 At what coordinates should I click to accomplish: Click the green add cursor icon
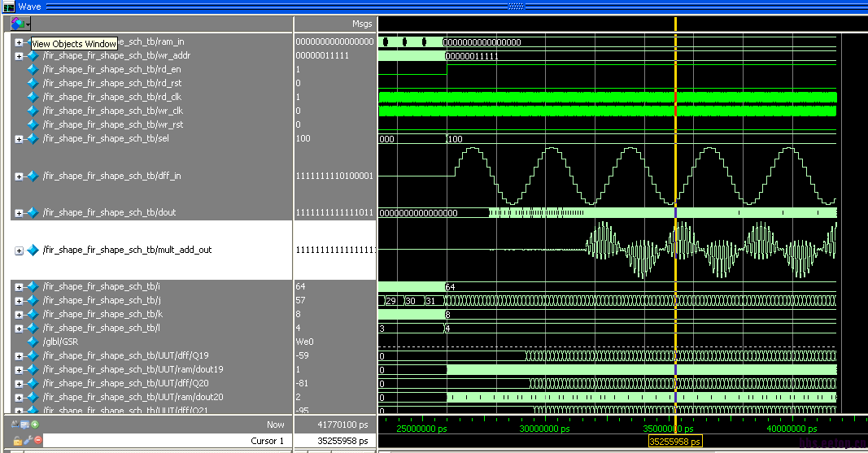click(35, 425)
